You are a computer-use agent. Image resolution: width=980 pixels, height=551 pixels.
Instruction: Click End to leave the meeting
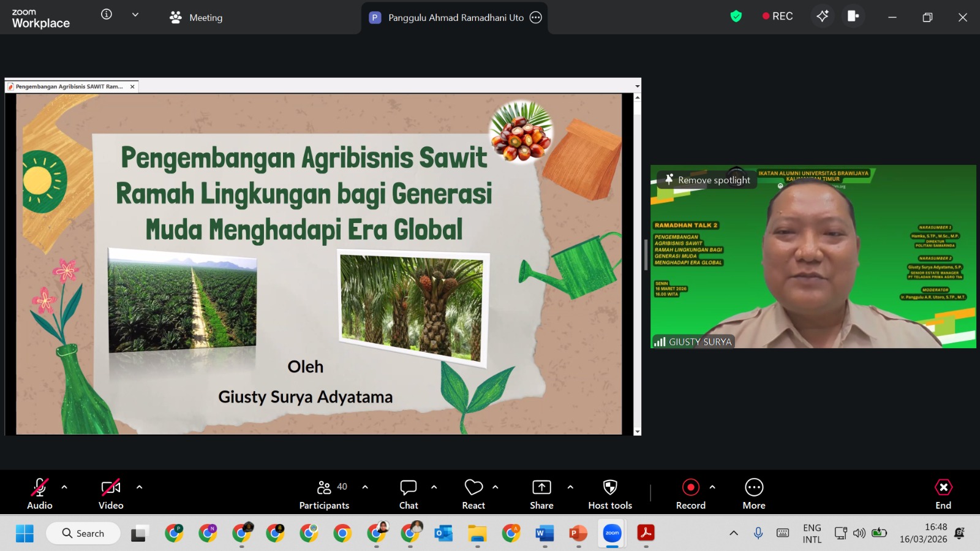coord(943,494)
